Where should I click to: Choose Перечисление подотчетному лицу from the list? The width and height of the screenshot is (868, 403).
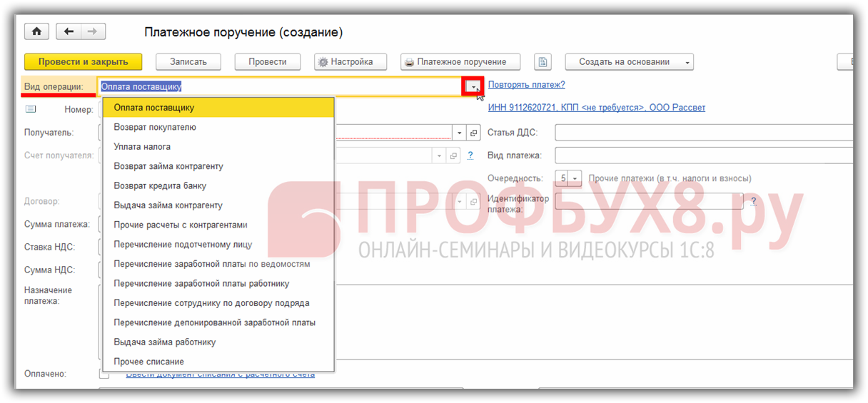183,245
